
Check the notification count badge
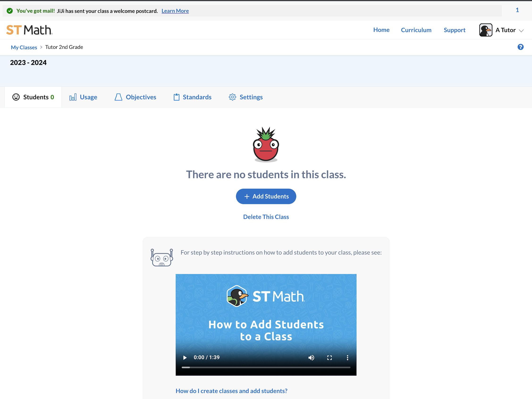click(517, 10)
